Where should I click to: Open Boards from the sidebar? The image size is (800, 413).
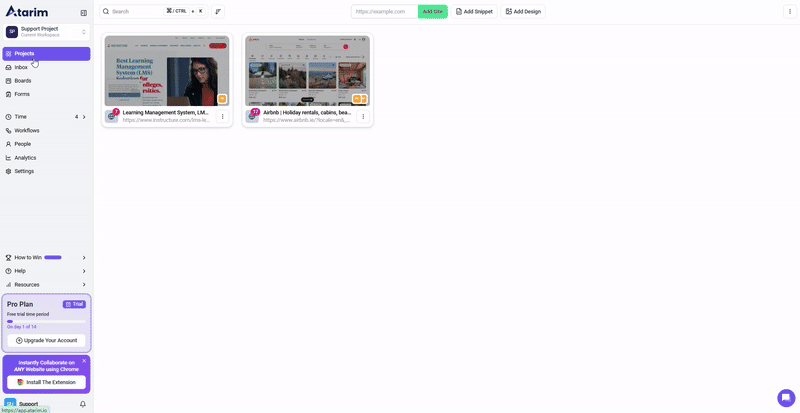click(x=22, y=81)
